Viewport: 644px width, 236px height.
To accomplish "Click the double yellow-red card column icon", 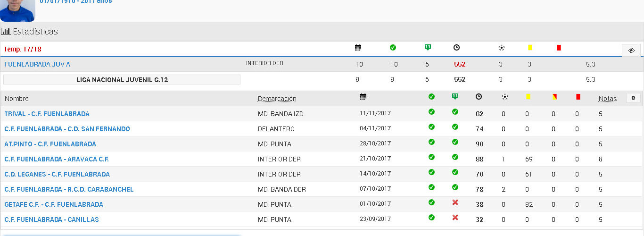I will coord(554,97).
